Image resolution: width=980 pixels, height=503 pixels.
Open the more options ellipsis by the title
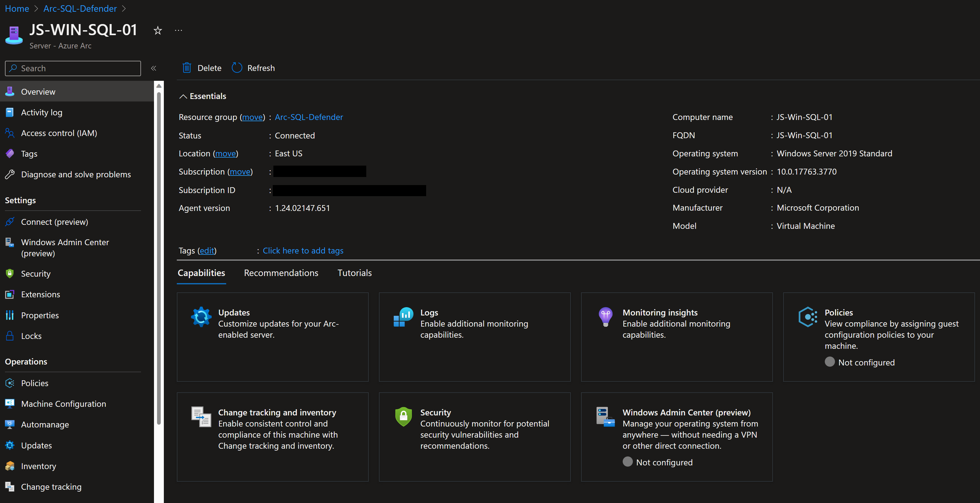tap(178, 31)
